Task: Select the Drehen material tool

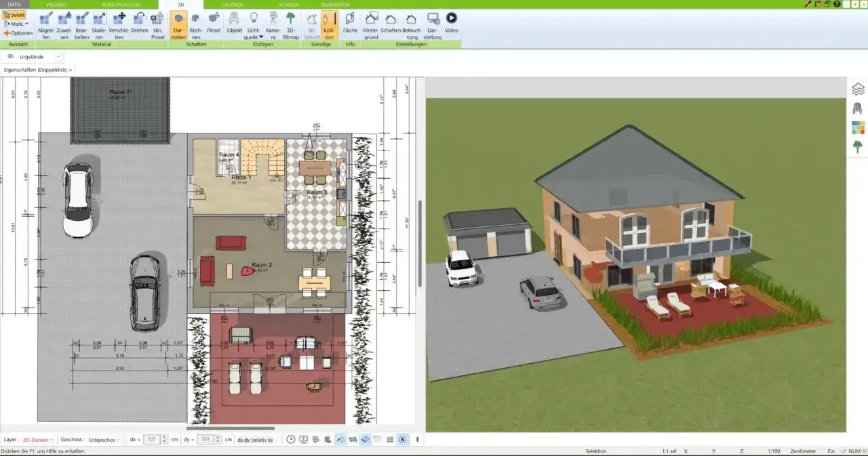Action: [x=140, y=22]
